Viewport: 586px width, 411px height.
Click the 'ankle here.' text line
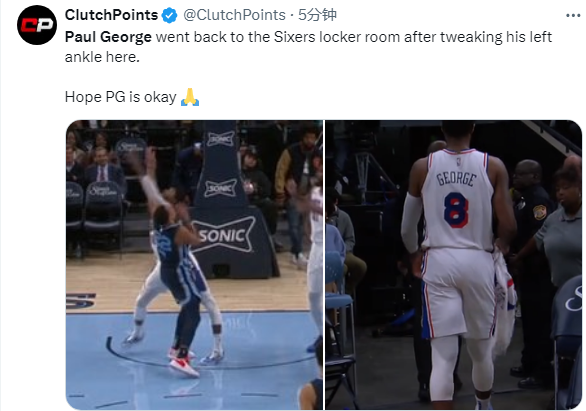pyautogui.click(x=102, y=57)
